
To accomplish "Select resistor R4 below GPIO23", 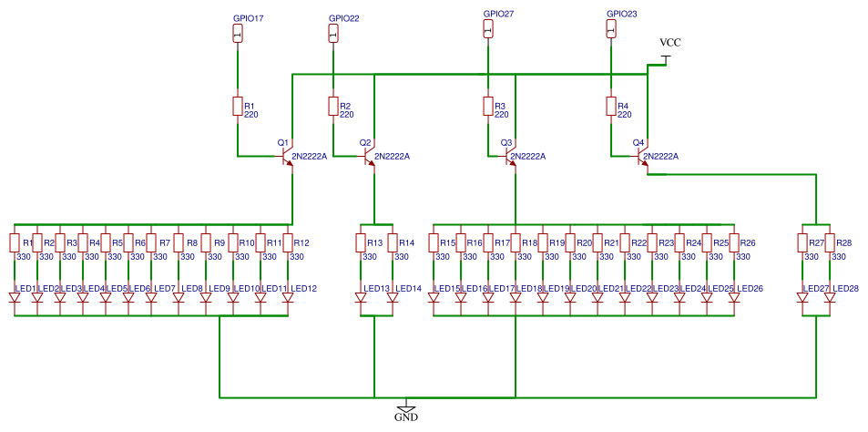I will point(611,107).
